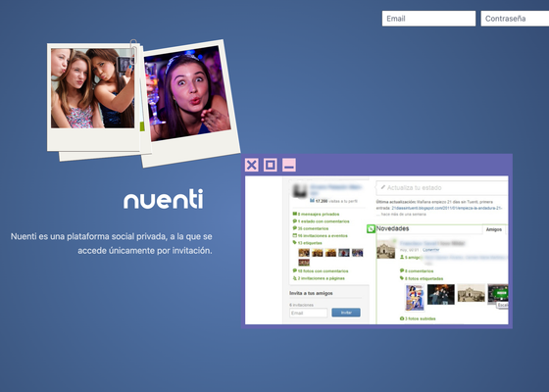Viewport: 549px width, 392px height.
Task: Click the Email login field at top
Action: coord(428,19)
